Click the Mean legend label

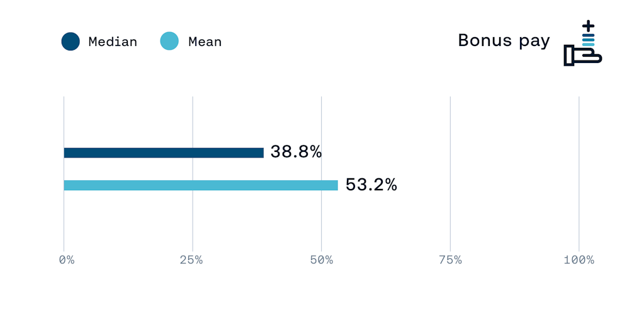pos(205,42)
